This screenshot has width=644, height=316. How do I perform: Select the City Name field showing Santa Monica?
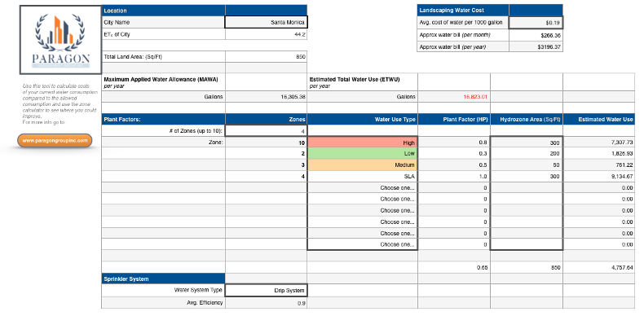266,22
